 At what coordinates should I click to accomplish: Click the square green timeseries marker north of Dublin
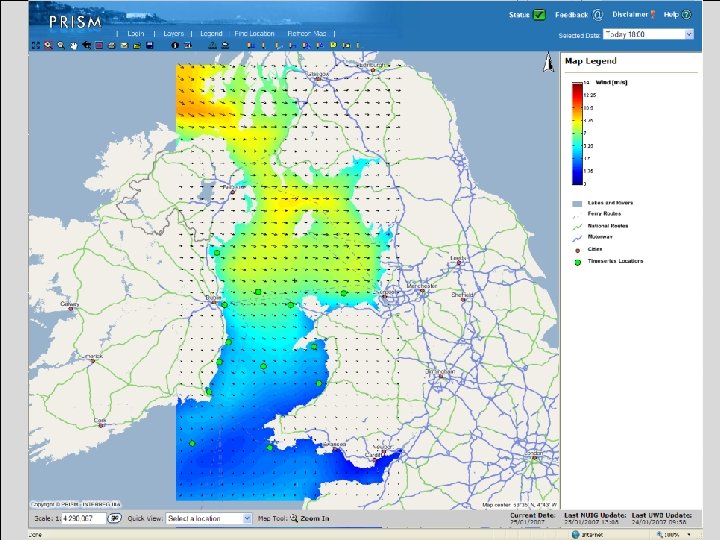point(258,292)
